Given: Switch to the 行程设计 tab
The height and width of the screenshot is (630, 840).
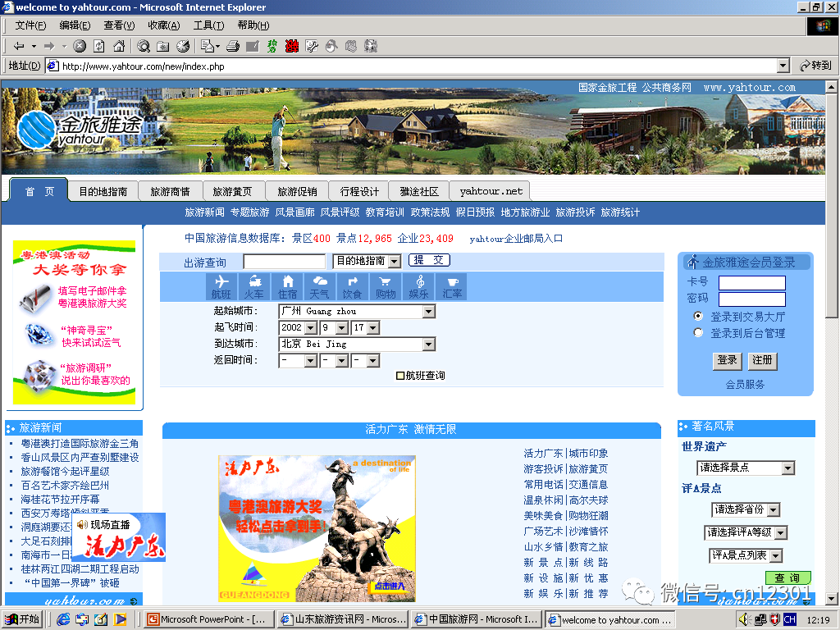Looking at the screenshot, I should pos(359,191).
